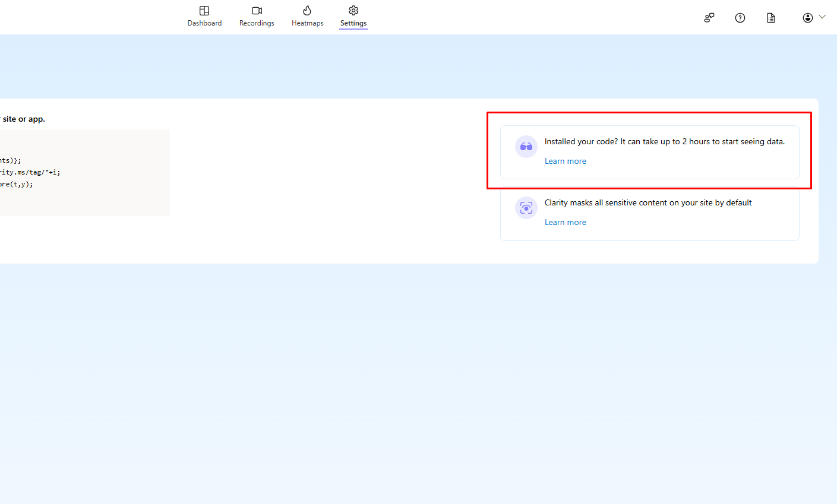This screenshot has width=837, height=504.
Task: Switch to the Recordings tab
Action: pyautogui.click(x=257, y=17)
